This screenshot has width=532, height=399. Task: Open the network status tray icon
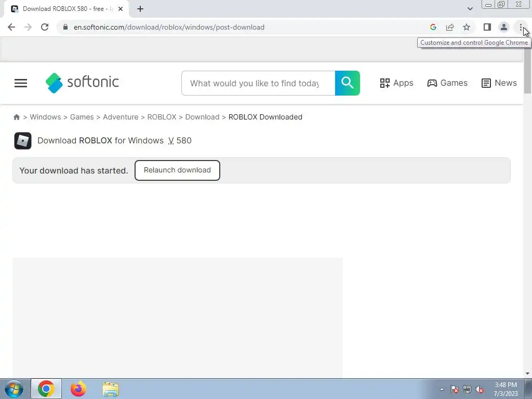coord(467,389)
